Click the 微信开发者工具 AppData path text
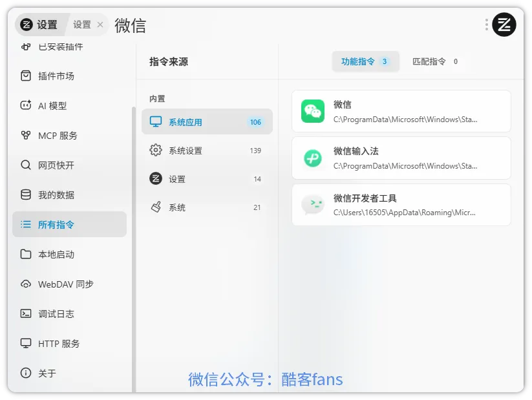The width and height of the screenshot is (532, 400). click(x=405, y=213)
